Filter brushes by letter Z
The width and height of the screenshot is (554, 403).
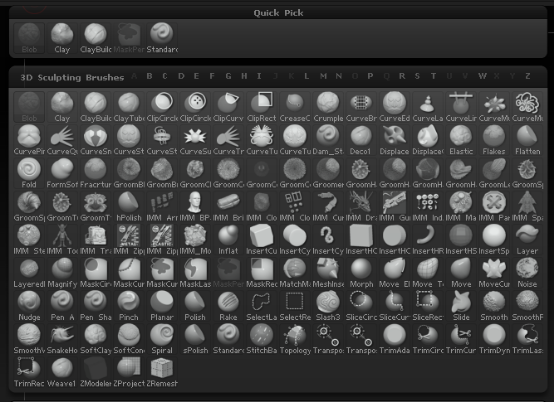click(x=528, y=76)
